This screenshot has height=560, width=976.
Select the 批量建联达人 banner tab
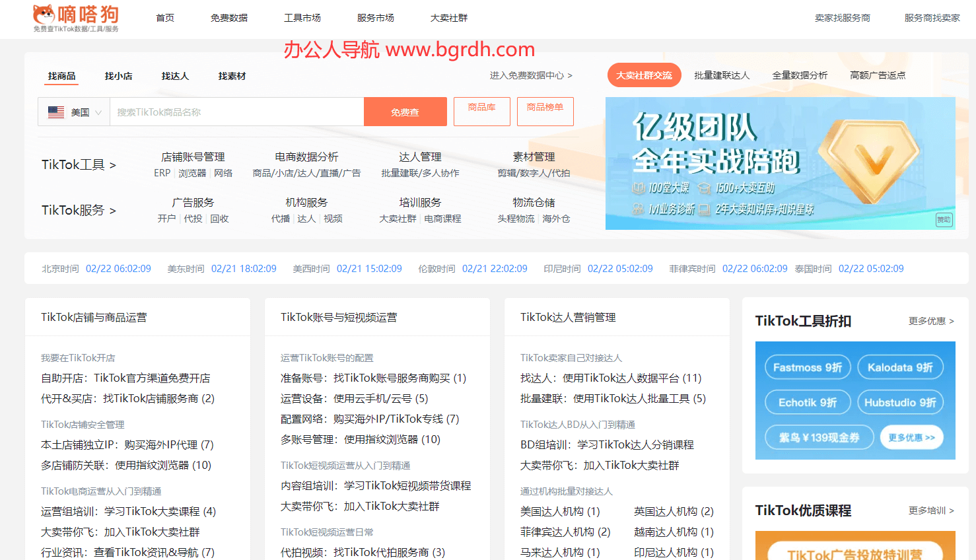tap(722, 75)
